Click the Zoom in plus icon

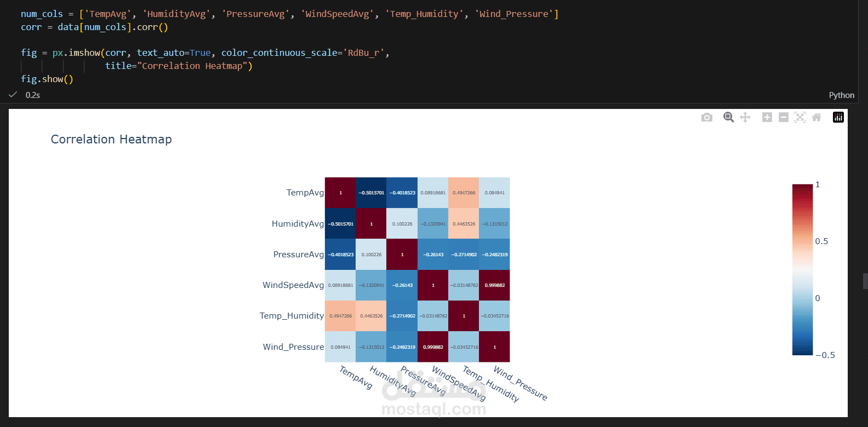767,117
